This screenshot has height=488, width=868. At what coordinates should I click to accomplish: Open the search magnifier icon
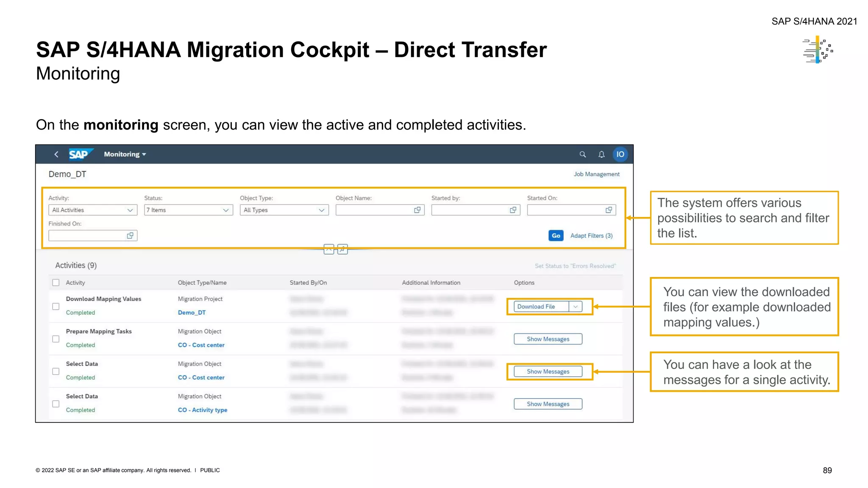583,154
